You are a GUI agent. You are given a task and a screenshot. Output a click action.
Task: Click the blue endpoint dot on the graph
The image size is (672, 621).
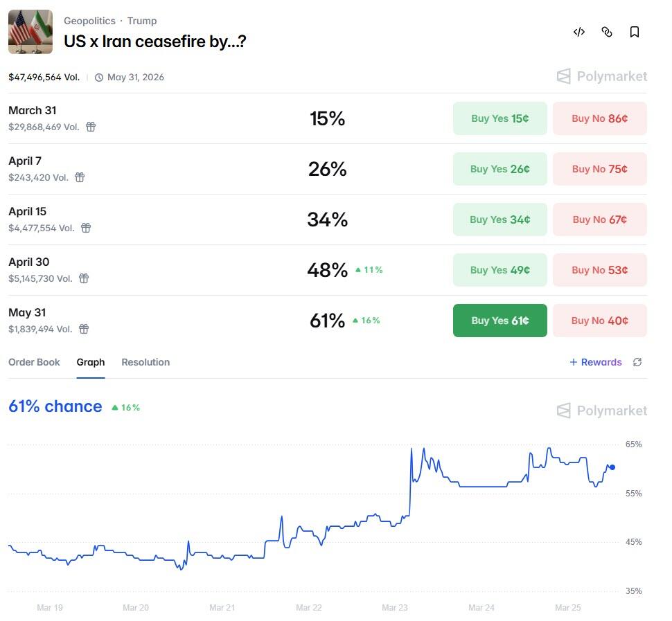(612, 467)
